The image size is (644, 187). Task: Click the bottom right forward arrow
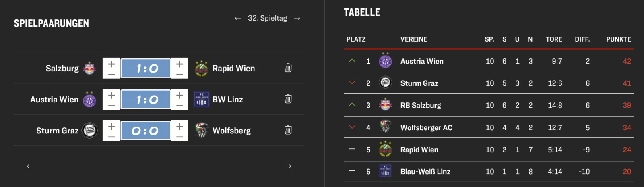(x=288, y=166)
